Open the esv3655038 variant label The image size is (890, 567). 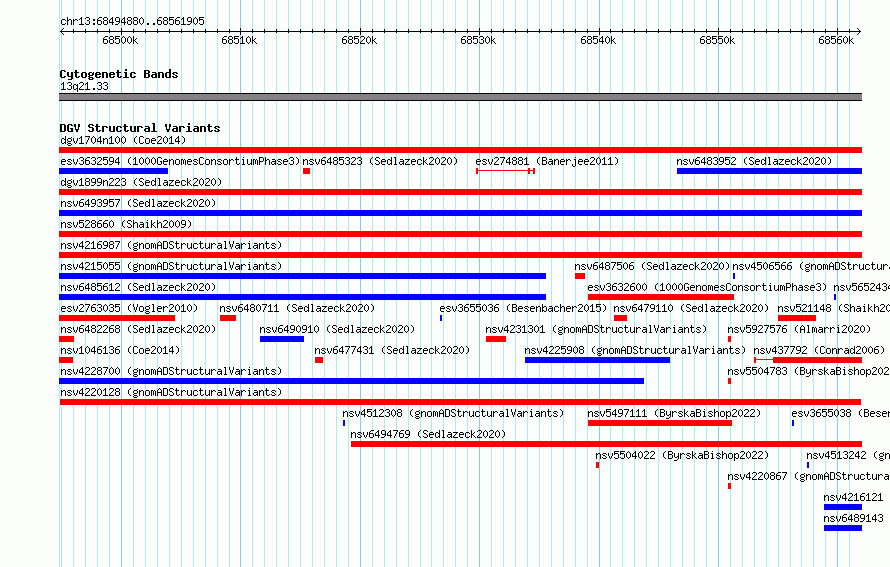(841, 413)
